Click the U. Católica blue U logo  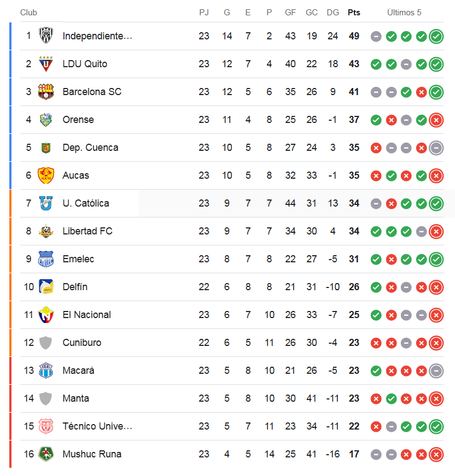46,203
